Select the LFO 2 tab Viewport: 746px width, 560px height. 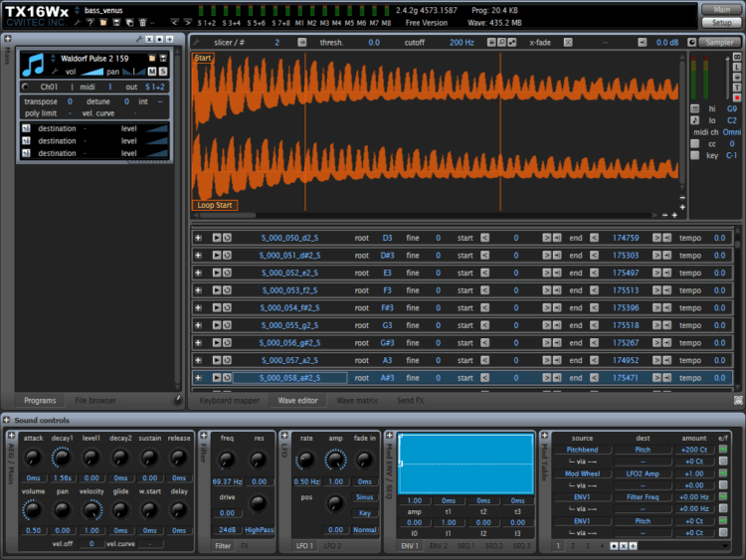click(x=332, y=546)
